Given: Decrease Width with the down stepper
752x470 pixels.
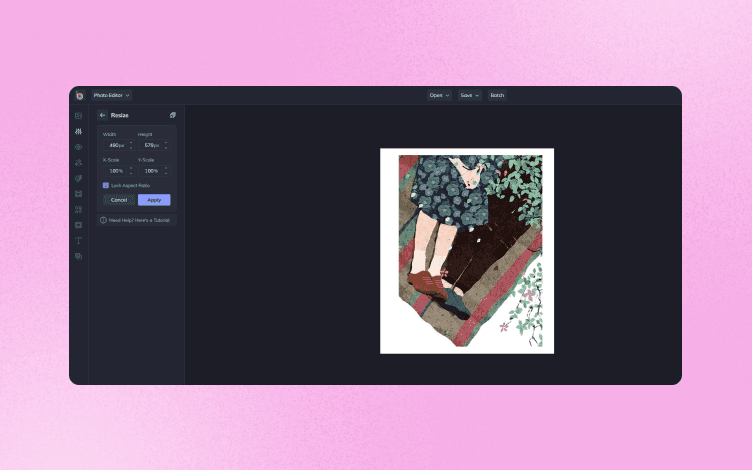Looking at the screenshot, I should [131, 148].
